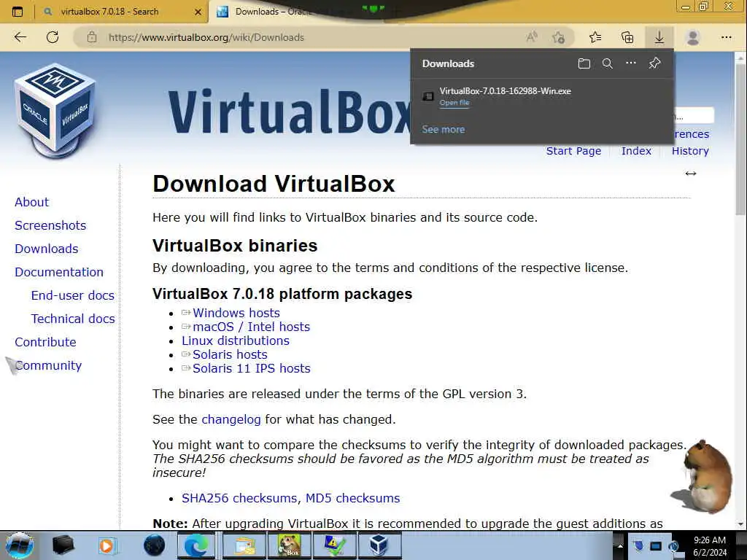Viewport: 747px width, 560px height.
Task: Download Windows hosts package
Action: tap(236, 313)
